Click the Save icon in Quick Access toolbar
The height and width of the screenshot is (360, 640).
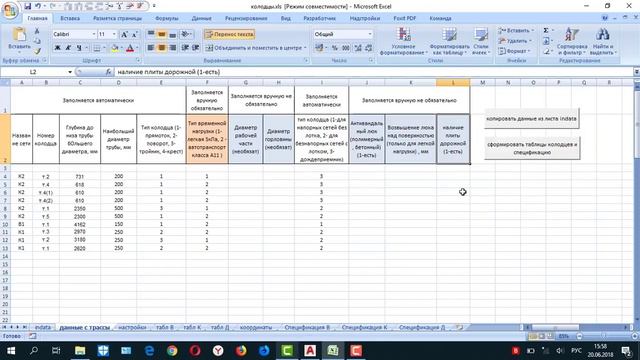27,6
